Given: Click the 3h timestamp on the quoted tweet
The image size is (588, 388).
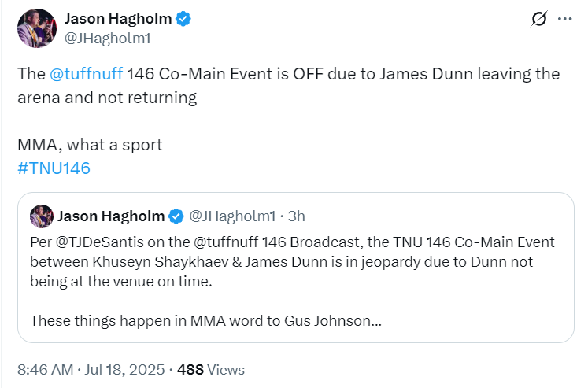Looking at the screenshot, I should click(296, 216).
